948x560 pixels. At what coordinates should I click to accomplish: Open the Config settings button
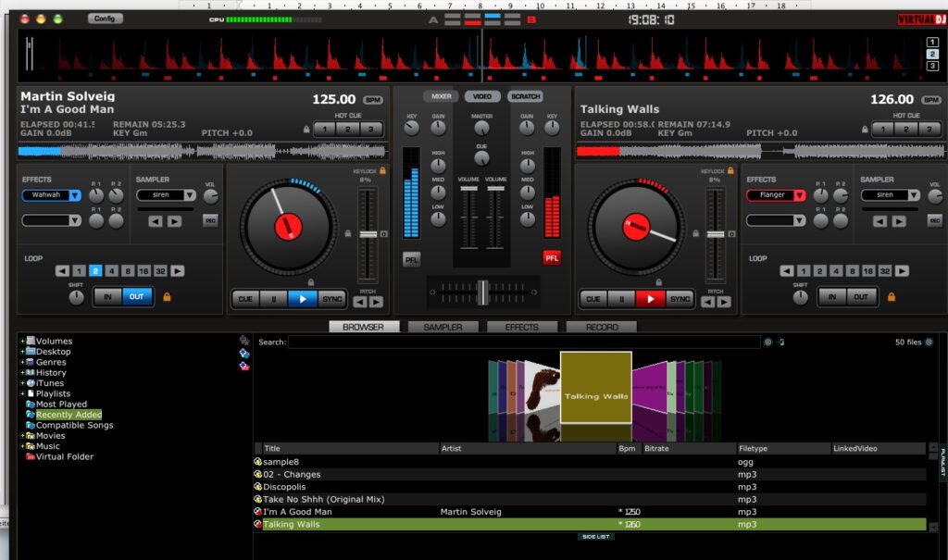click(x=105, y=19)
